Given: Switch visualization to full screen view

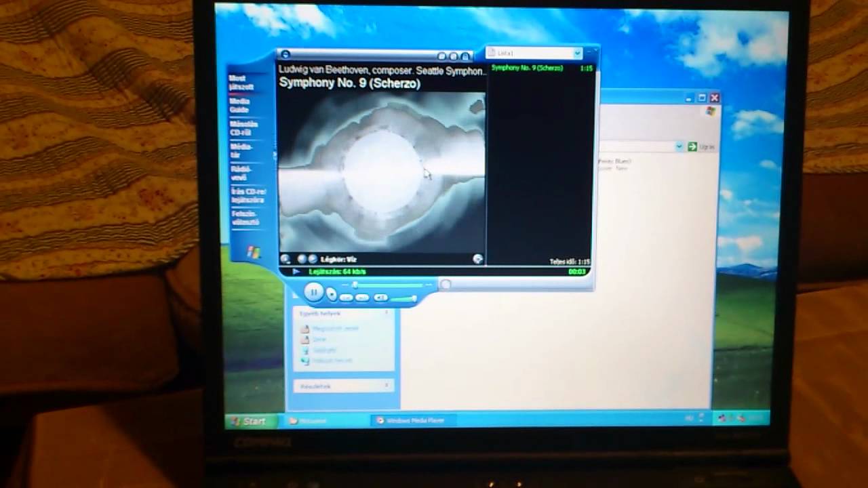Looking at the screenshot, I should pos(477,259).
